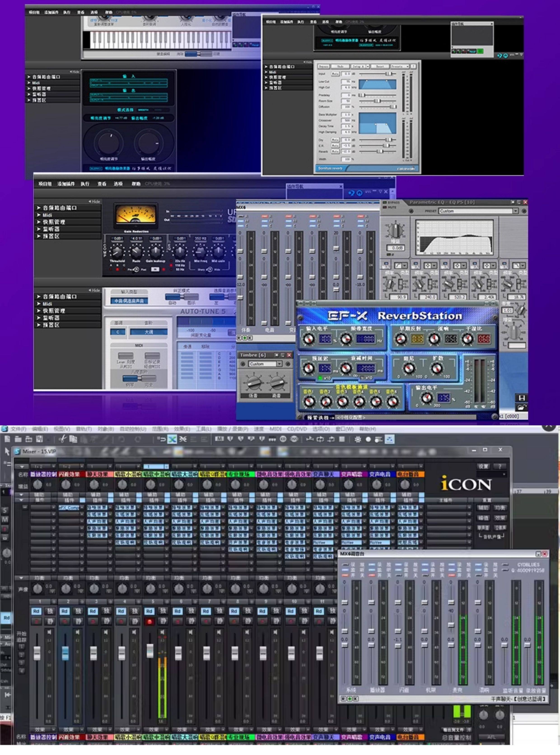Click the new file icon in toolbar
The image size is (560, 755).
click(x=7, y=439)
